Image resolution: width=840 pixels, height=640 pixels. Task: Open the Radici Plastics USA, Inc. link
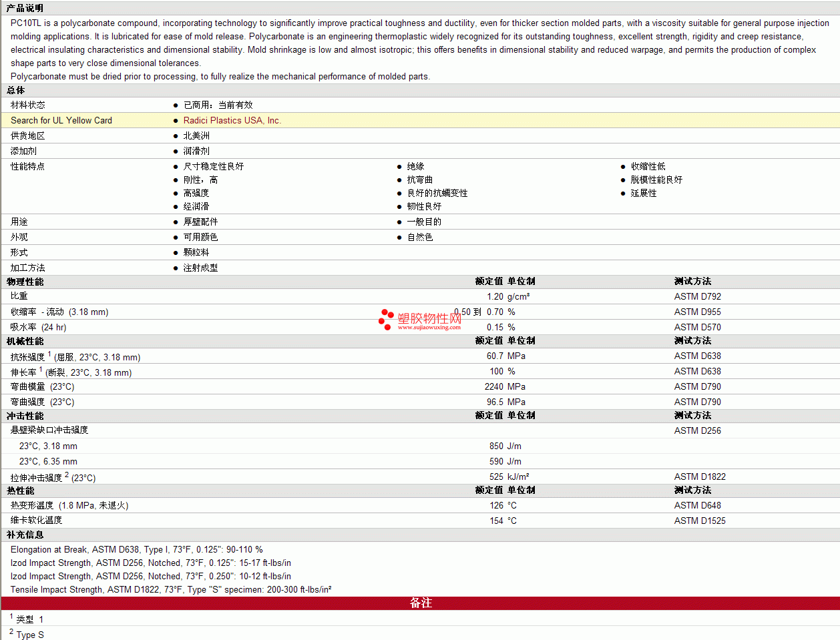[232, 120]
